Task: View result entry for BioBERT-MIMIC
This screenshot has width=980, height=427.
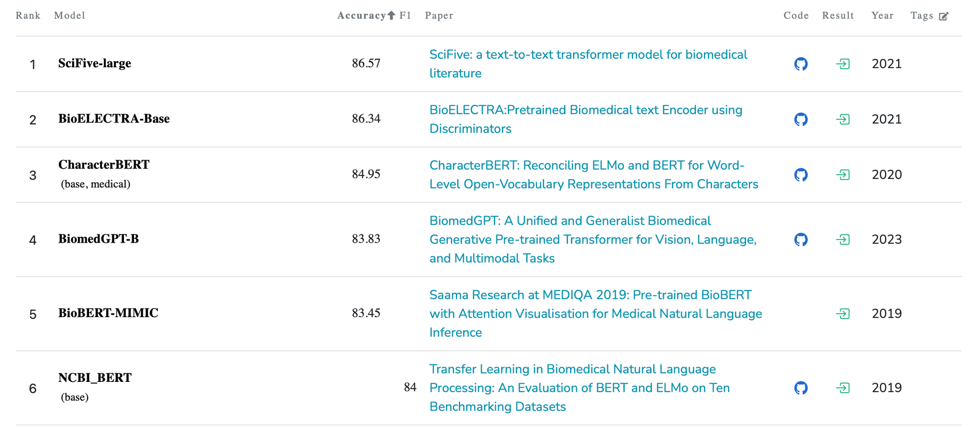Action: coord(843,314)
